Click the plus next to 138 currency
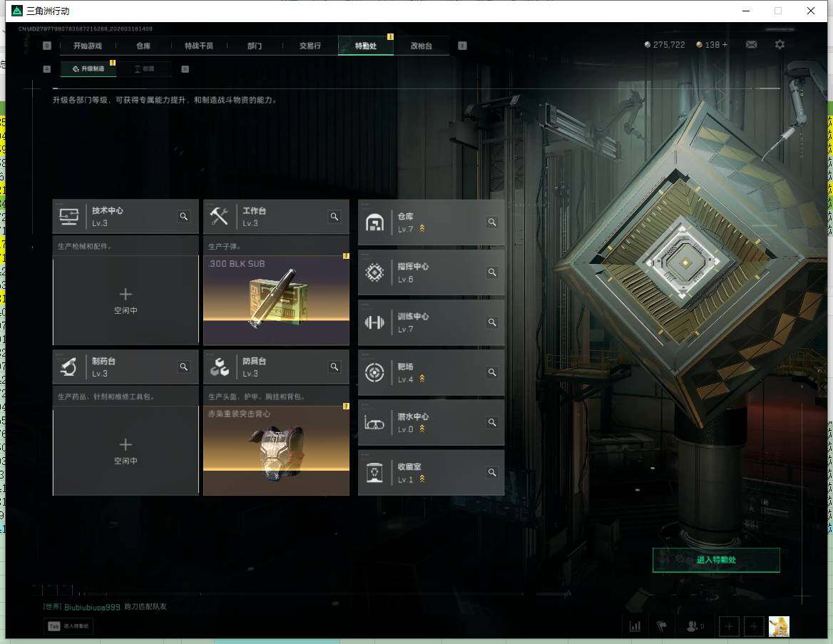The width and height of the screenshot is (833, 644). point(724,45)
